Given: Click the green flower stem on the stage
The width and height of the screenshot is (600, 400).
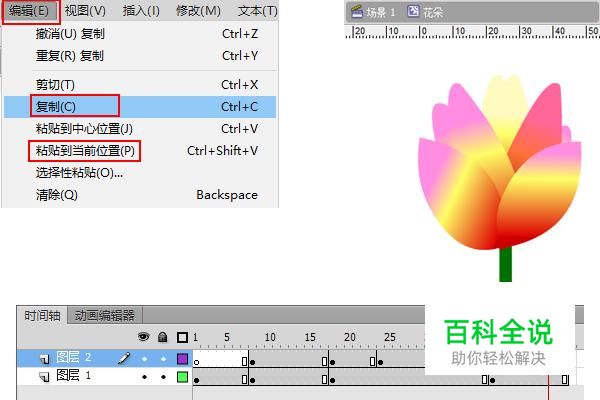Looking at the screenshot, I should tap(505, 265).
